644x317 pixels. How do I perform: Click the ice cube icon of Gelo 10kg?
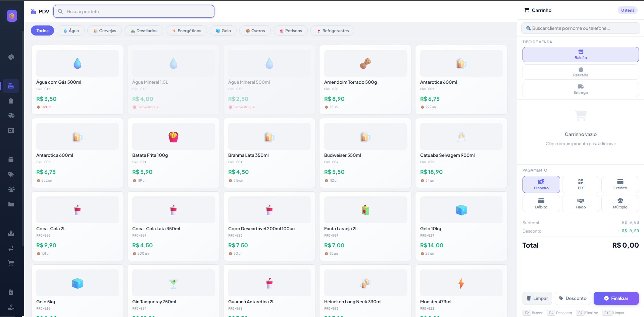point(461,210)
